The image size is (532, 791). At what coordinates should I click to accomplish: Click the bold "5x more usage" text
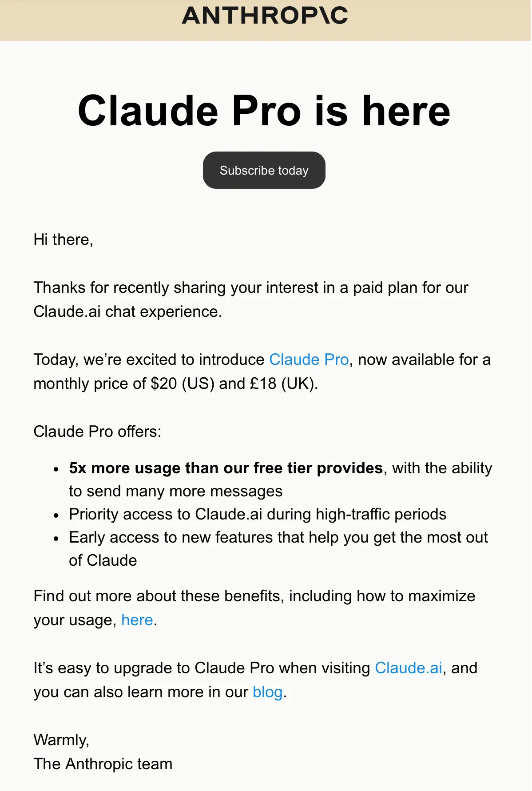coord(226,468)
